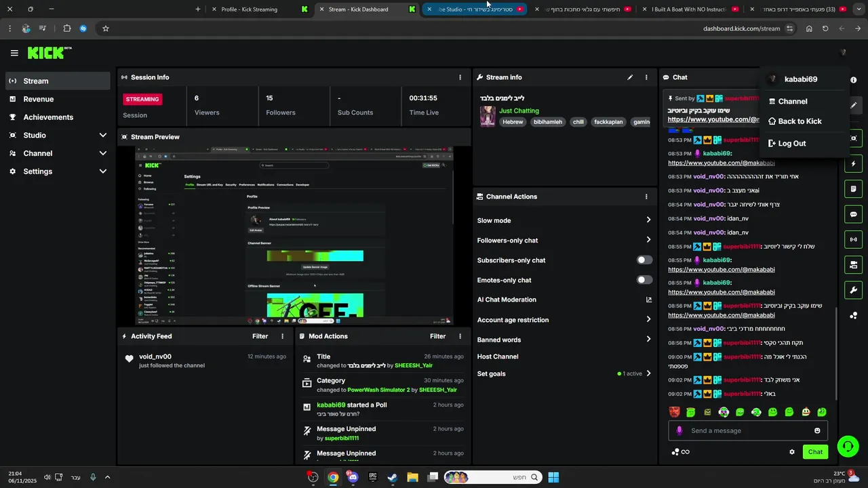This screenshot has height=488, width=868.
Task: Click the user avatar in top right
Action: (x=843, y=53)
